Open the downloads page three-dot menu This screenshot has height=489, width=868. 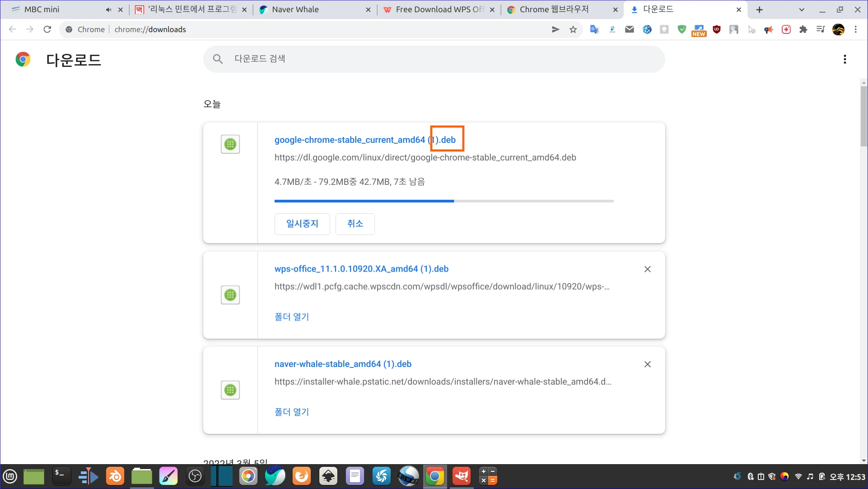[845, 59]
